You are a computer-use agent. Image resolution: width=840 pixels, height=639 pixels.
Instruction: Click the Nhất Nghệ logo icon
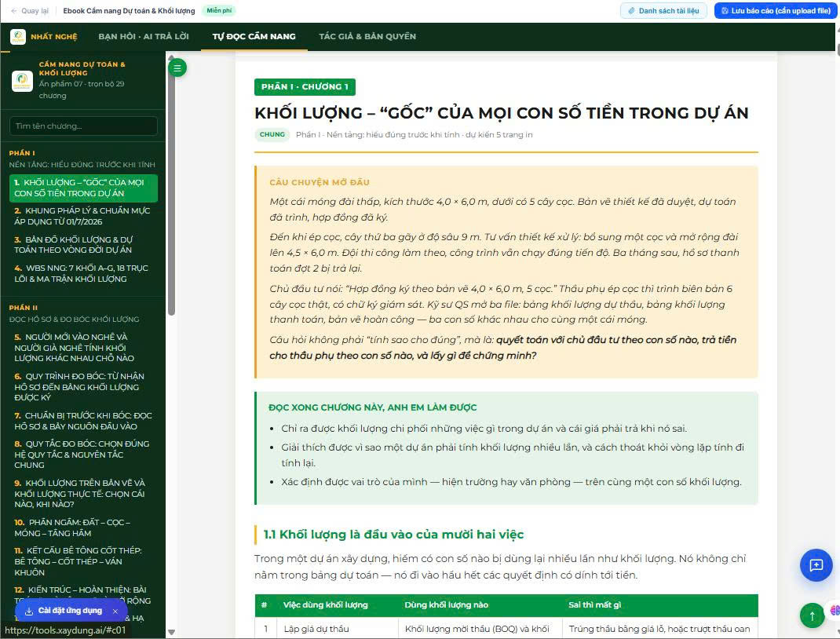coord(18,36)
